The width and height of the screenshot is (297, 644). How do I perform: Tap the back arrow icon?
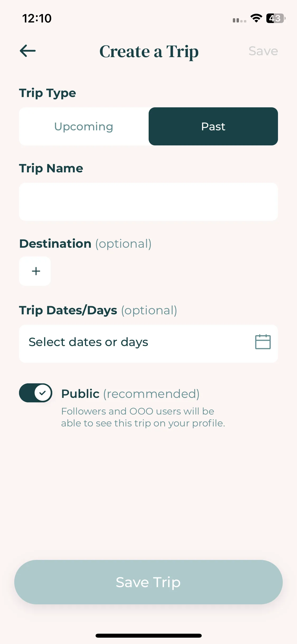pyautogui.click(x=28, y=51)
